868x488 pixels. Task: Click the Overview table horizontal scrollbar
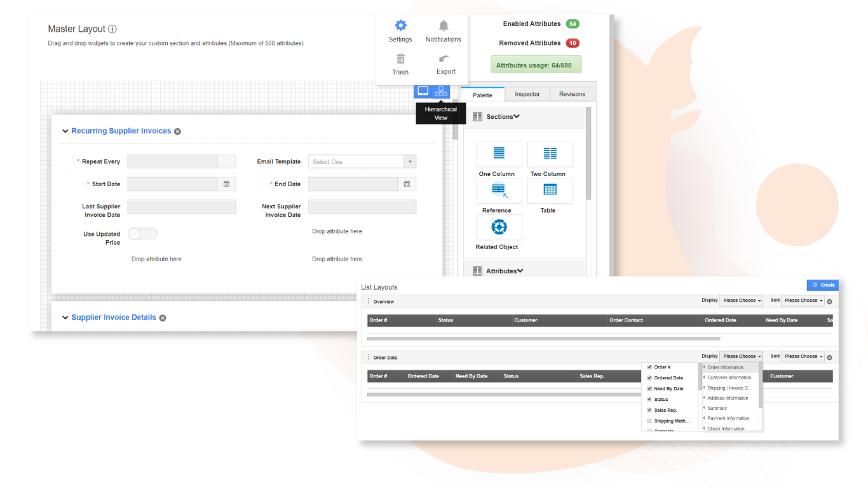coord(544,339)
